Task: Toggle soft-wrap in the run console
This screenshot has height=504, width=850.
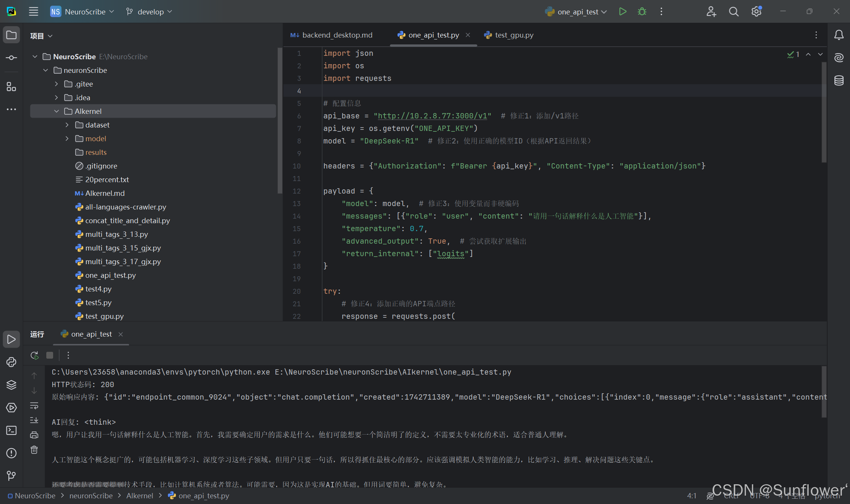Action: (x=34, y=406)
